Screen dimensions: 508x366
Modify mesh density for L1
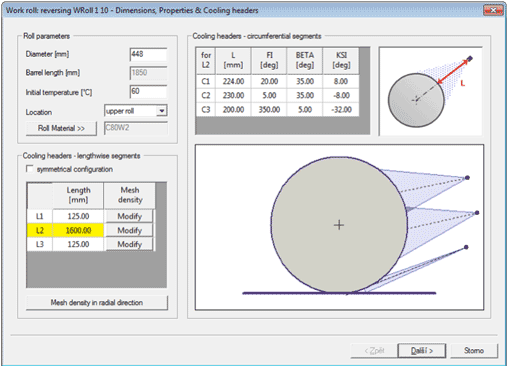click(129, 216)
